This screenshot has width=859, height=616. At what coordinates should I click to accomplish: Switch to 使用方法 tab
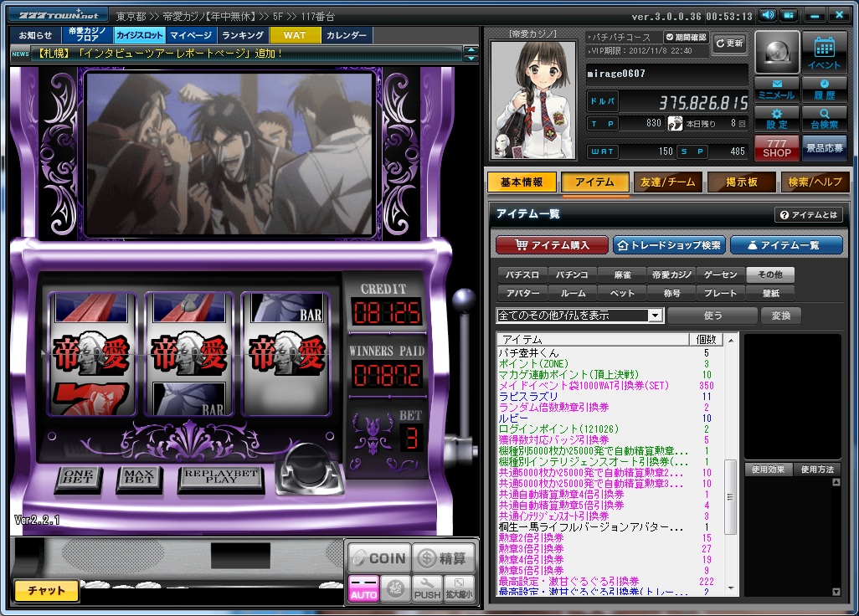[x=817, y=470]
